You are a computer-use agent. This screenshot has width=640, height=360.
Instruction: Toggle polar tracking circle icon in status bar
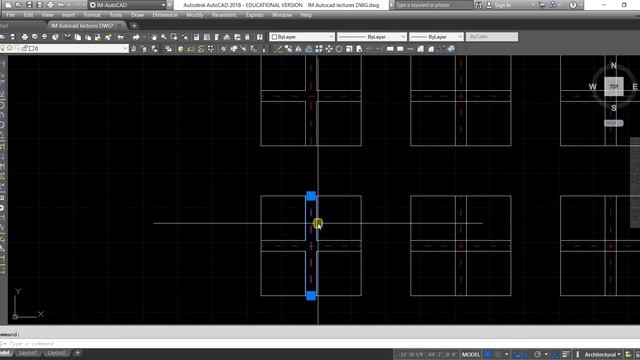coord(538,354)
